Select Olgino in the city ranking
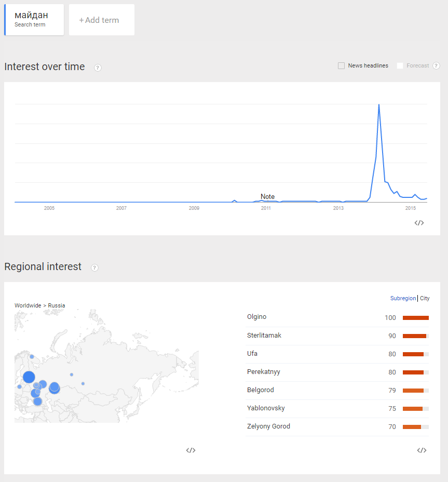448x482 pixels. coord(257,317)
